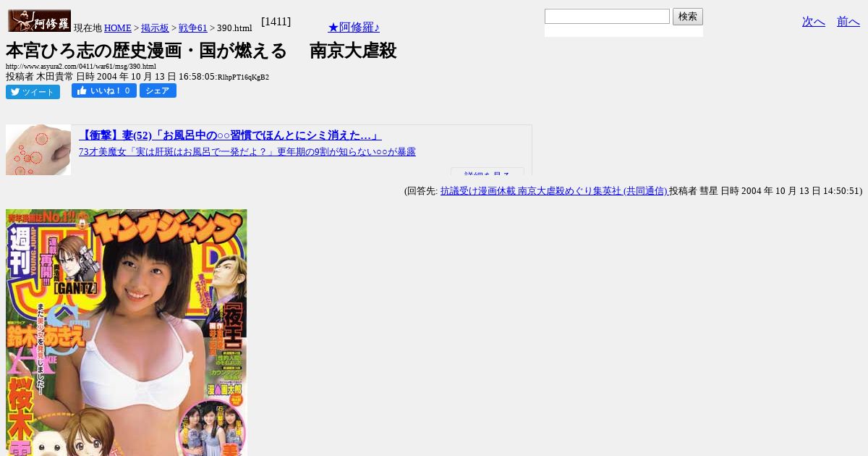Open the 73才美魔女 ad description link

coord(247,152)
